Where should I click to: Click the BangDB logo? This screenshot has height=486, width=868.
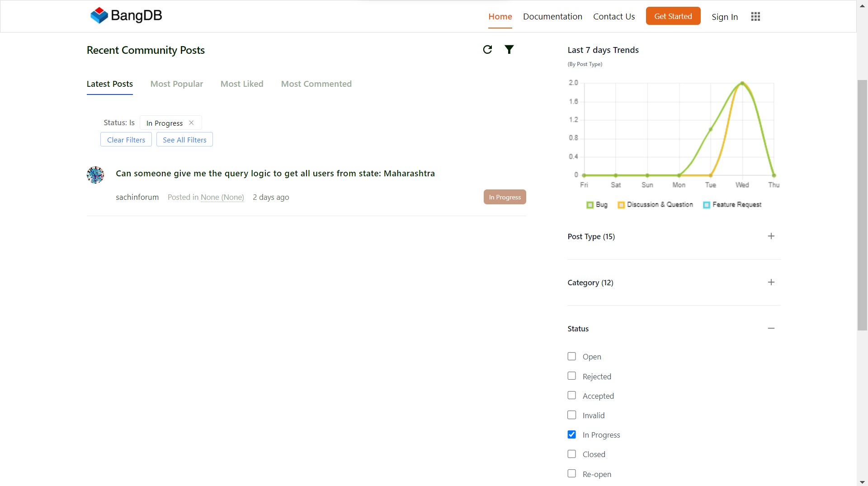(x=126, y=15)
